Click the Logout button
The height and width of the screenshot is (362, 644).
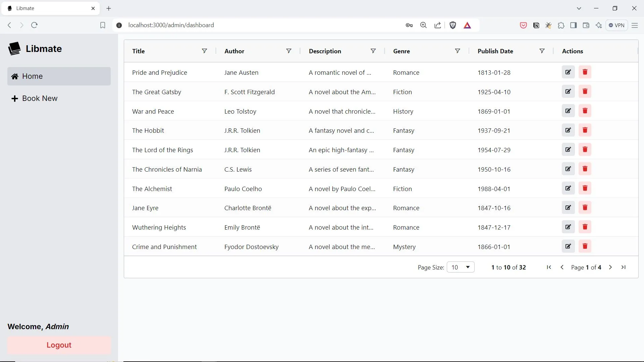[x=59, y=345]
